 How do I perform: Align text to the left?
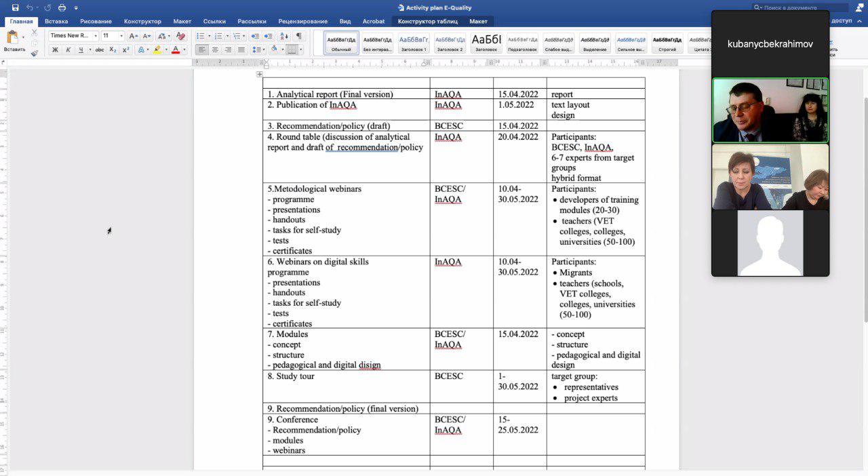(x=202, y=49)
